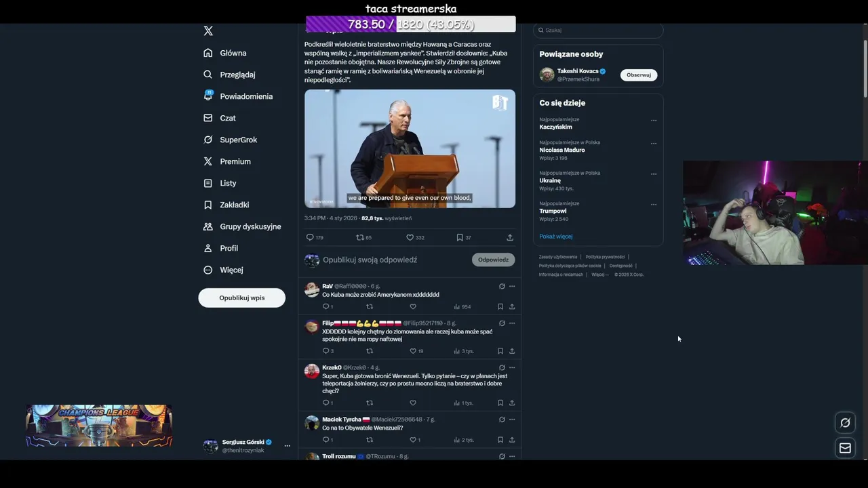
Task: Open account menu beside Sergiusz Górski
Action: point(287,446)
